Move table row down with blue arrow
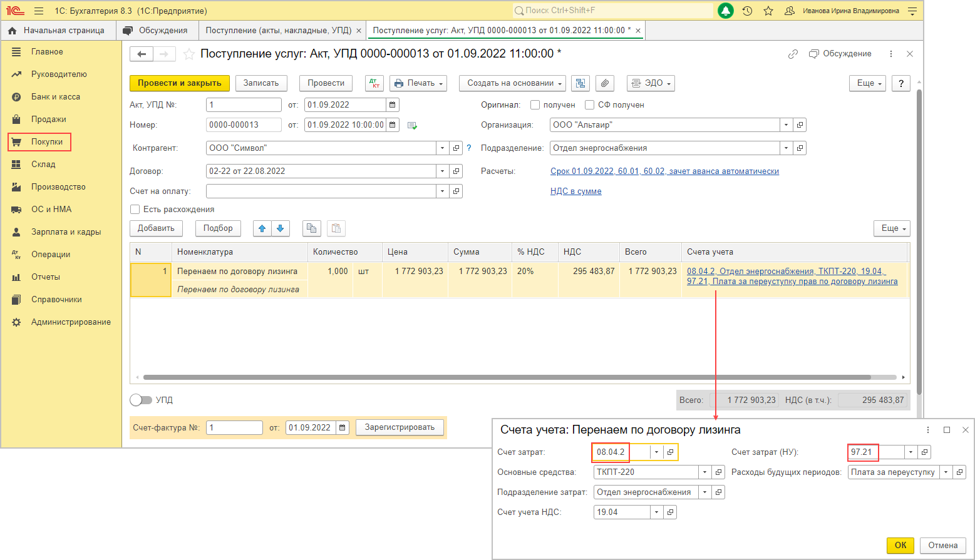The height and width of the screenshot is (560, 975). click(x=280, y=228)
